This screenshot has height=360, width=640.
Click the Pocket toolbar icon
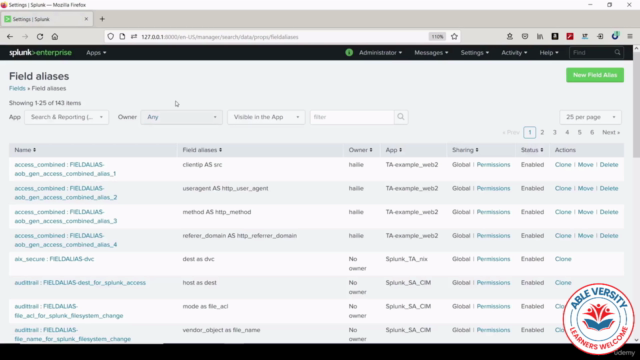[525, 37]
